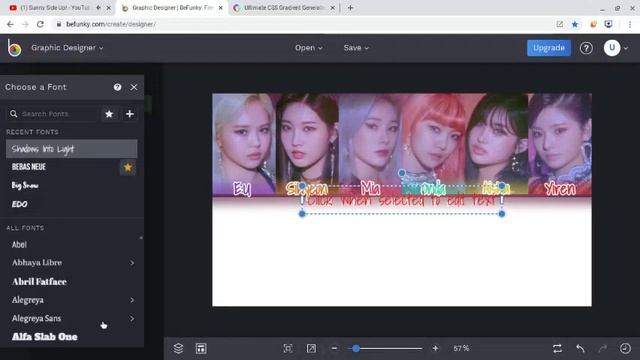Click the browser address bar URL

[111, 24]
